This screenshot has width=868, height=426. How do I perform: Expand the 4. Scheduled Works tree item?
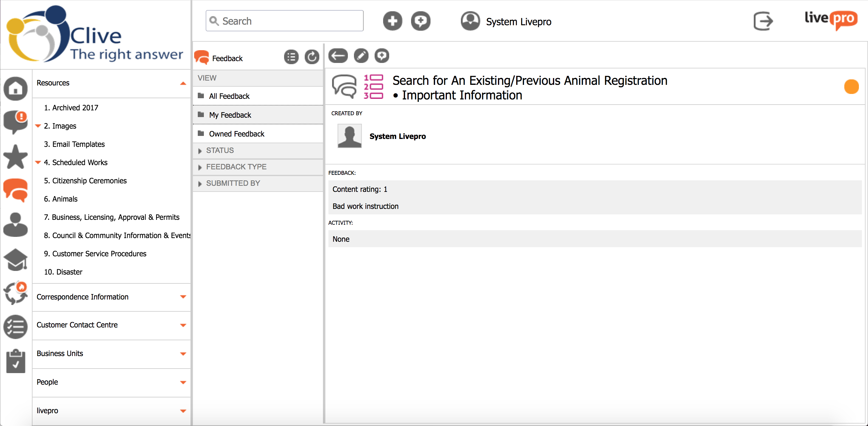coord(38,163)
